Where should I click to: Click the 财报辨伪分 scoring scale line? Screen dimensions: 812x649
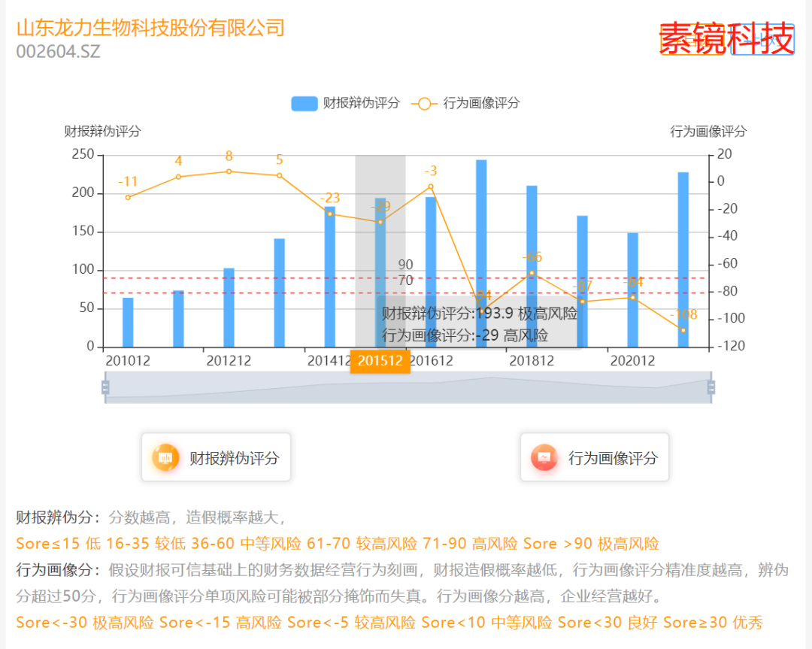coord(337,543)
